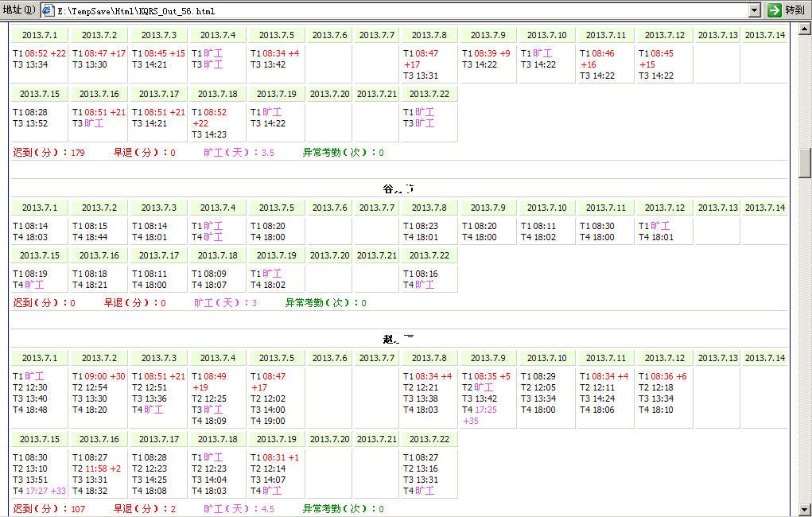Image resolution: width=812 pixels, height=517 pixels.
Task: Click the T4 18:21 entry
Action: (90, 285)
